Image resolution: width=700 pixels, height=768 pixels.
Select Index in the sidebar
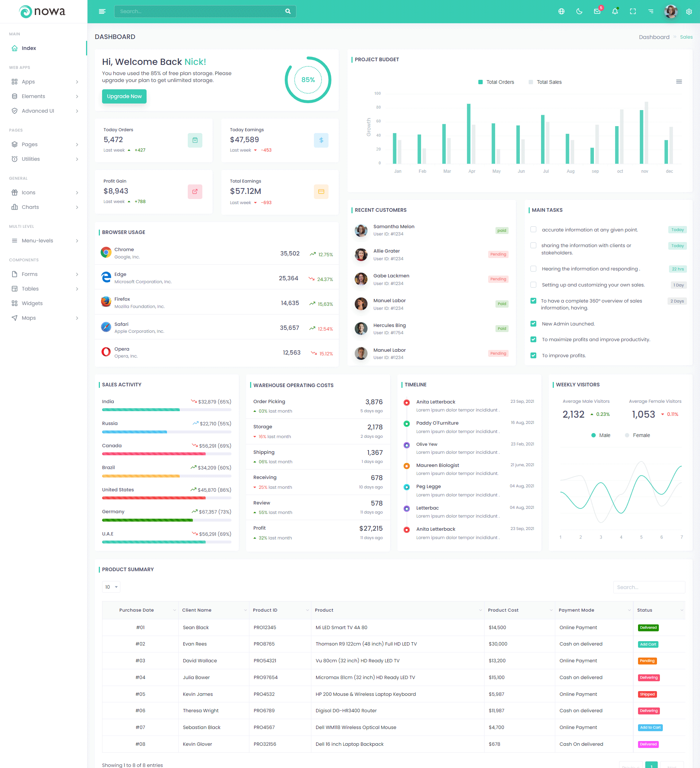click(29, 48)
